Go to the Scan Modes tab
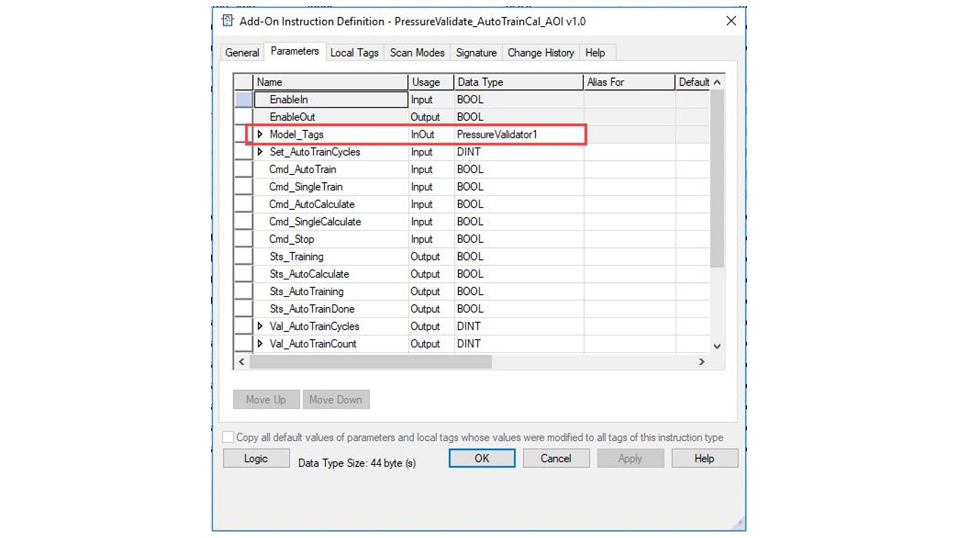 point(417,53)
